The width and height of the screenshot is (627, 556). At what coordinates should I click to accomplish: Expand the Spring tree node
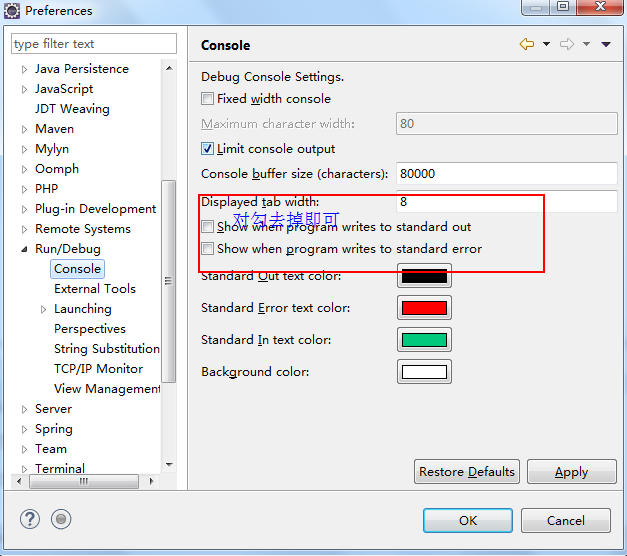(24, 429)
